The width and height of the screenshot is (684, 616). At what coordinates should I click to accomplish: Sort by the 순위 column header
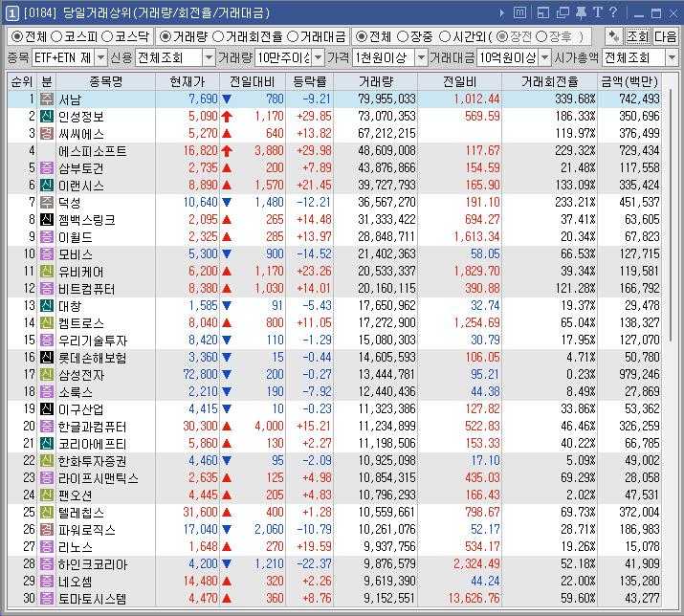click(22, 81)
